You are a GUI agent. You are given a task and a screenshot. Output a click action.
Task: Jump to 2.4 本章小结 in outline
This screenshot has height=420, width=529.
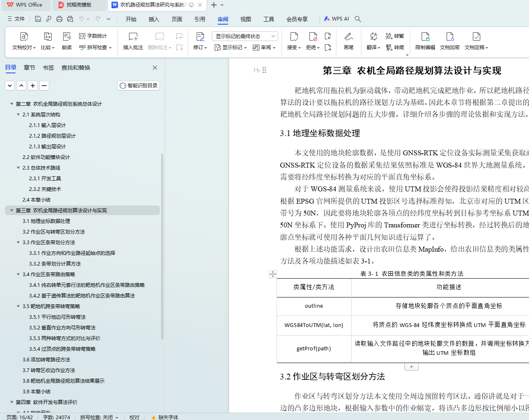[36, 200]
